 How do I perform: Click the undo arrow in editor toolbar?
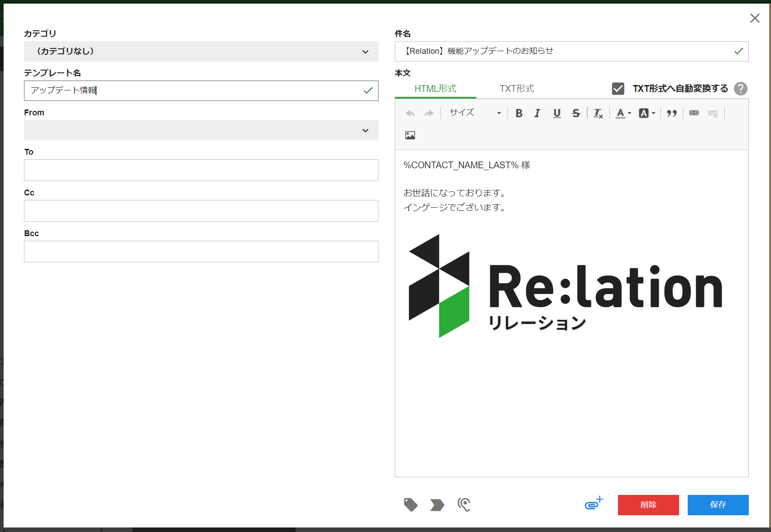(x=410, y=113)
